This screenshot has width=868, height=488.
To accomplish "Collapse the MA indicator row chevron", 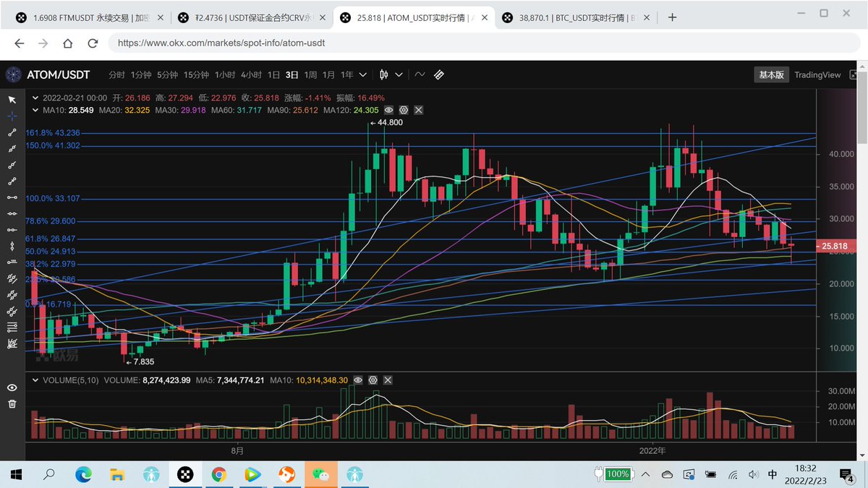I will point(36,110).
